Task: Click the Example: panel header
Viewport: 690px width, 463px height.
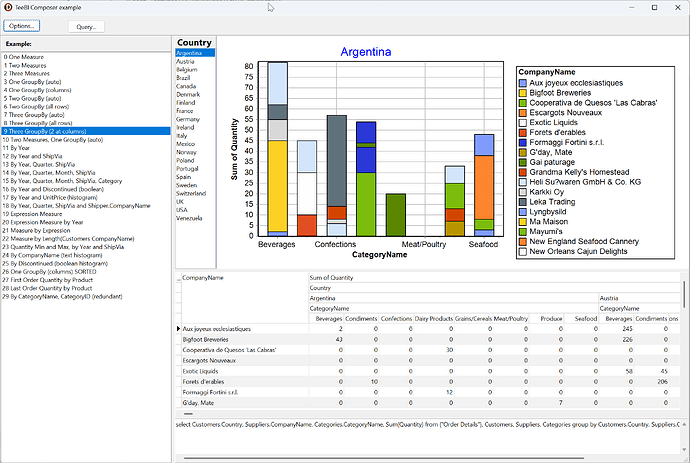Action: click(x=86, y=44)
